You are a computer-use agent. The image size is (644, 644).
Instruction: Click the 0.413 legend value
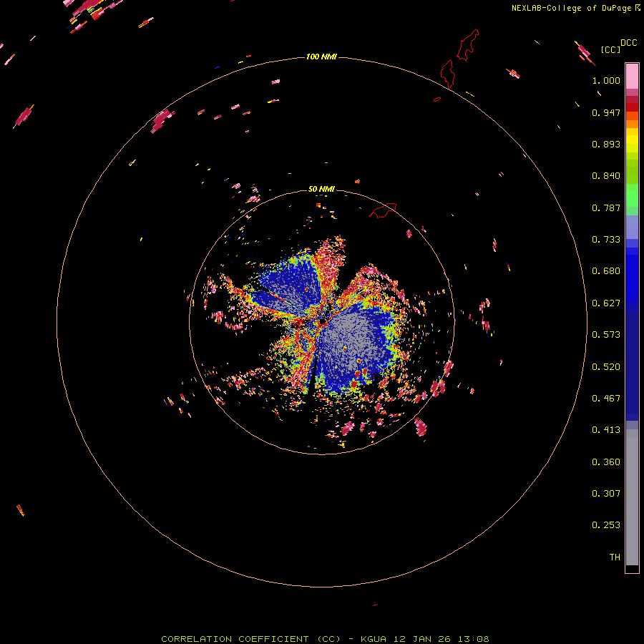tap(606, 430)
